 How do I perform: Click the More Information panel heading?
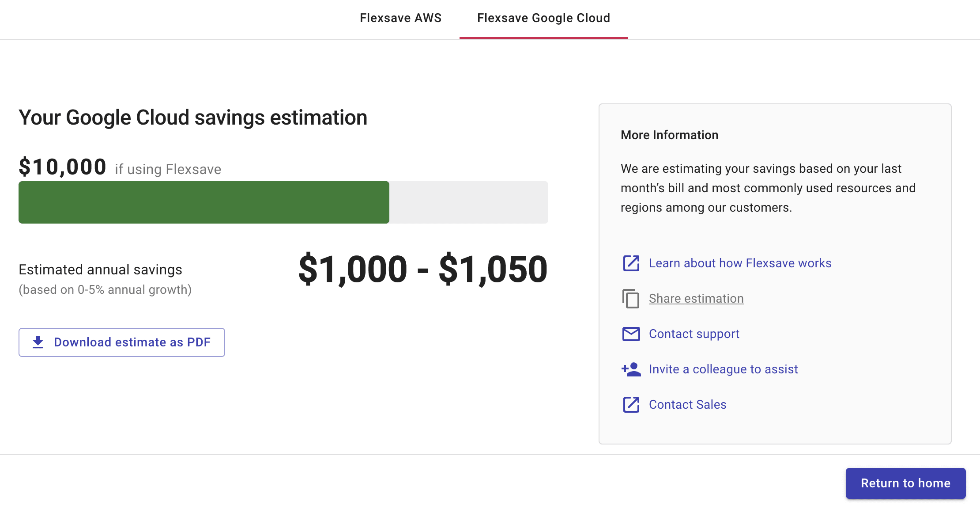click(669, 135)
